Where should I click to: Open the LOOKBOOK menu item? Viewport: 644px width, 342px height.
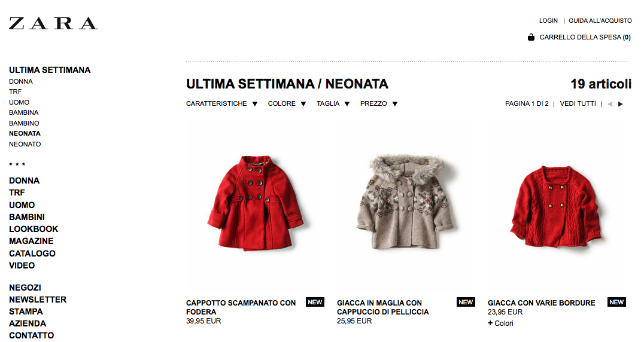click(x=34, y=229)
